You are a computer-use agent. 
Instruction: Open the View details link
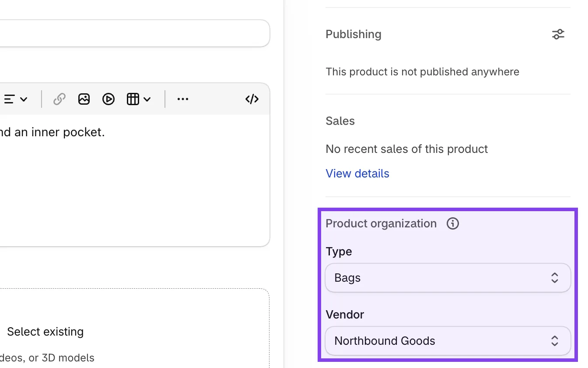357,173
